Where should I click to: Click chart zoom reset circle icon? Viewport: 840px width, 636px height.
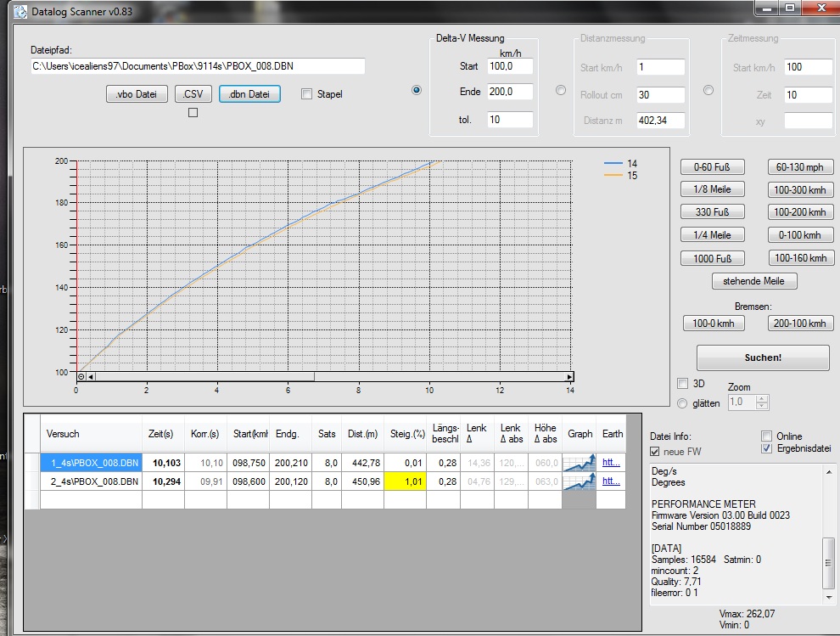coord(81,377)
